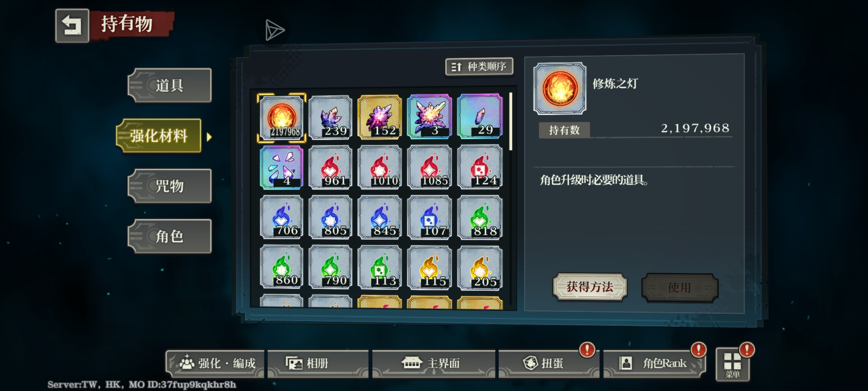Switch to the 道具 category tab
Screen dimensions: 868x391
click(170, 85)
